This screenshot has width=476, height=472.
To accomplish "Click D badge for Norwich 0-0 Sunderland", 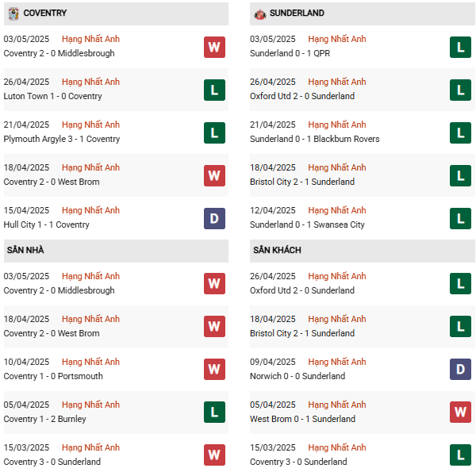I will click(460, 370).
